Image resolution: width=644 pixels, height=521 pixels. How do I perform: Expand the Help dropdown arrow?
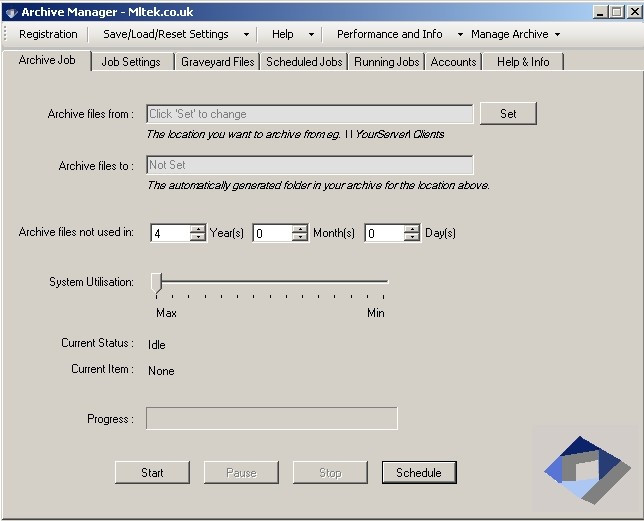(x=311, y=34)
